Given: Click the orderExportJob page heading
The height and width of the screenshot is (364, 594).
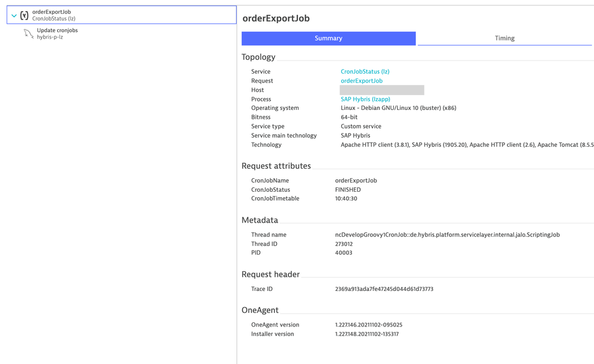Looking at the screenshot, I should (276, 19).
